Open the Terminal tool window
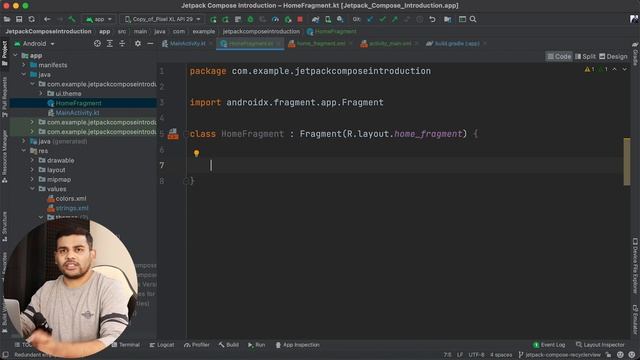 tap(126, 345)
